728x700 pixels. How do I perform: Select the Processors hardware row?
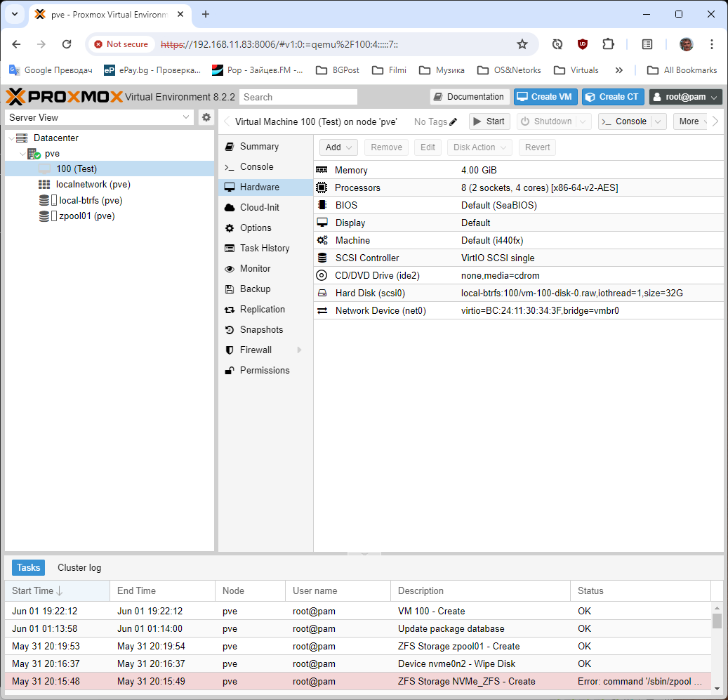519,188
